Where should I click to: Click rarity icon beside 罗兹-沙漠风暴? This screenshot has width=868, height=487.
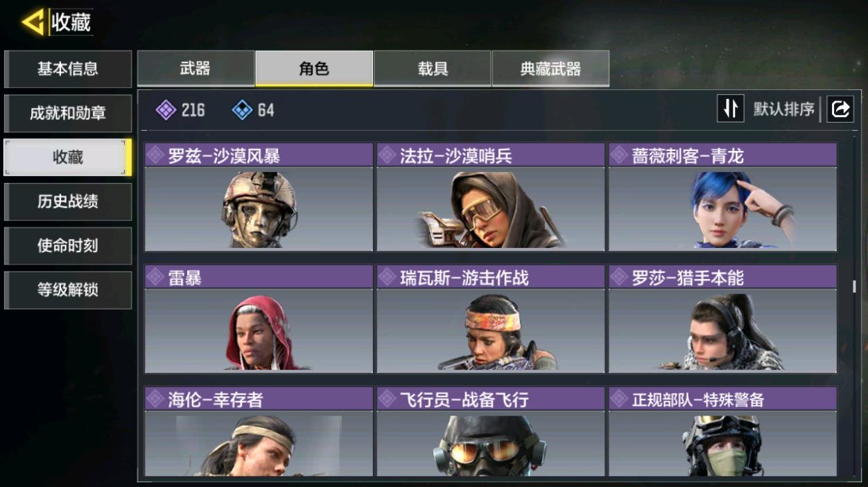(156, 155)
